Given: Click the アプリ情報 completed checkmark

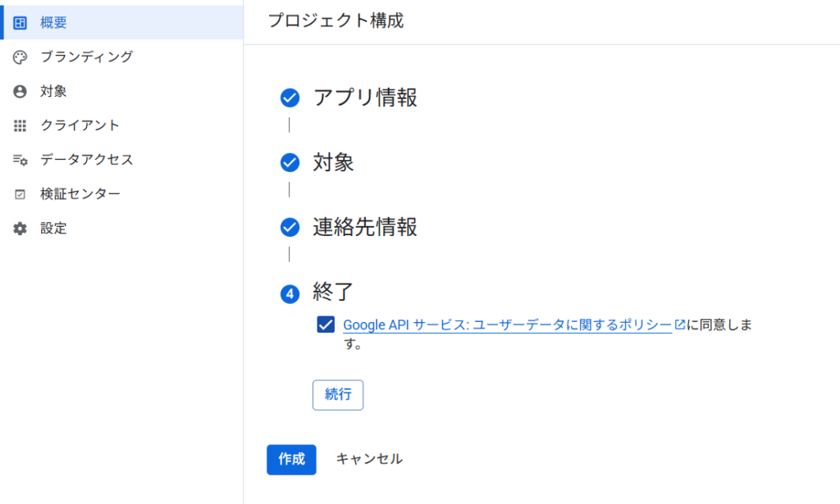Looking at the screenshot, I should pyautogui.click(x=290, y=98).
